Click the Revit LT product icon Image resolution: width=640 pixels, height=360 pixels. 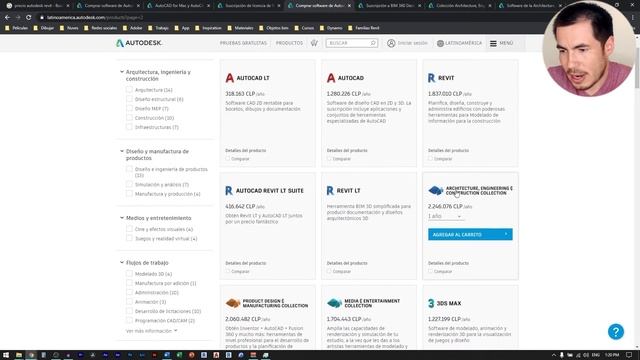(330, 191)
